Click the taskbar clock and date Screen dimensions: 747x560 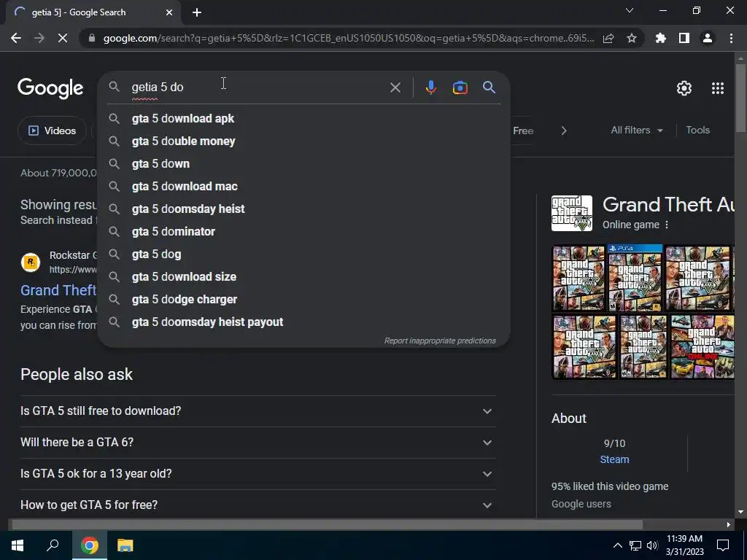point(684,545)
